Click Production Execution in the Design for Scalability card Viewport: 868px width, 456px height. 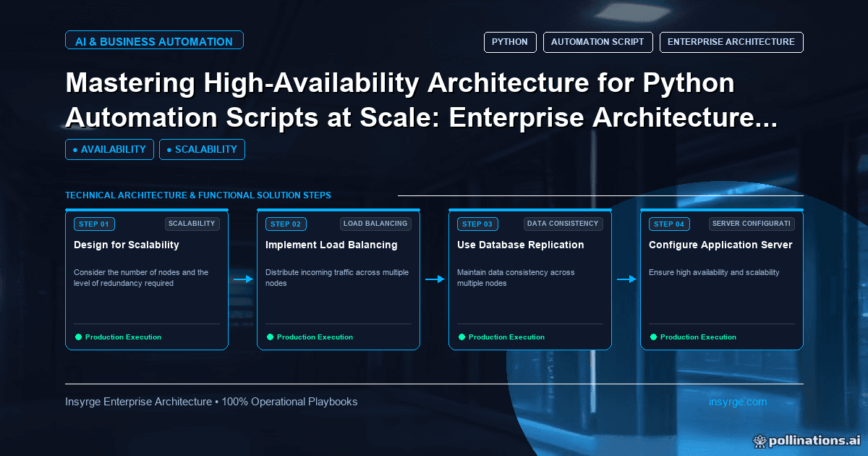123,337
